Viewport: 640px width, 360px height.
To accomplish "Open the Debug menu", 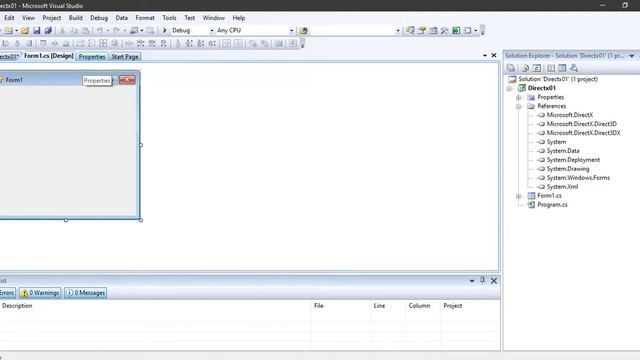I will [x=99, y=18].
